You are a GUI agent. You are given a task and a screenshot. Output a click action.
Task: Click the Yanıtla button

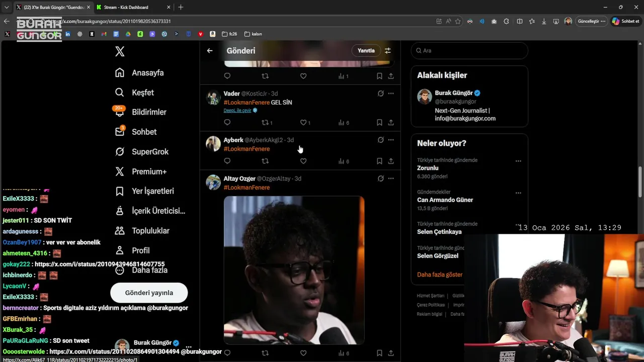[366, 51]
